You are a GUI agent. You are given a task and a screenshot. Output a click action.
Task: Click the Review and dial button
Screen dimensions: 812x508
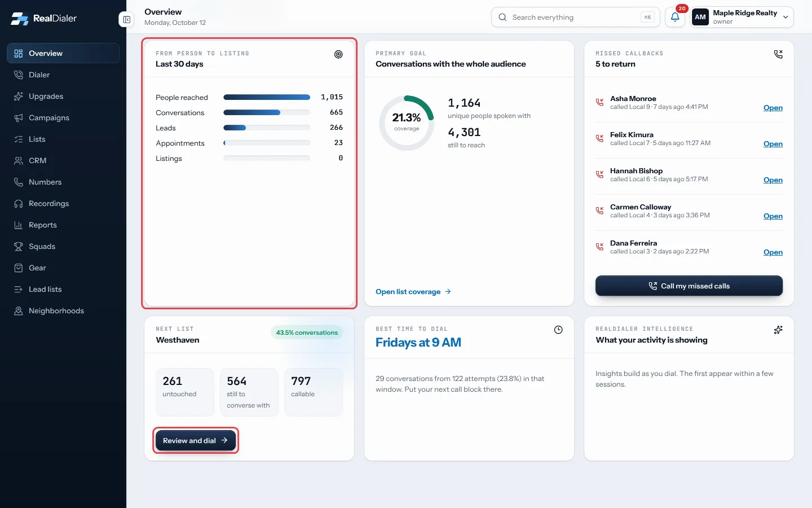tap(196, 440)
